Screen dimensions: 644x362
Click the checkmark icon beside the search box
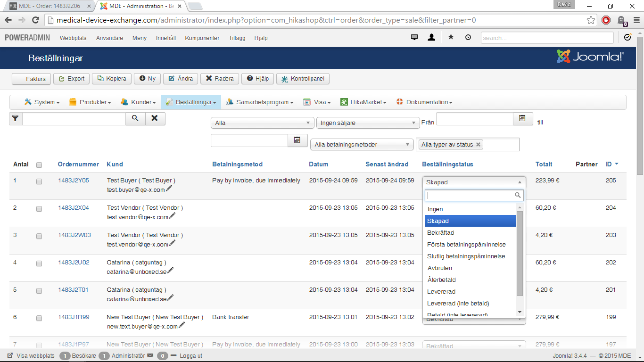pyautogui.click(x=627, y=37)
